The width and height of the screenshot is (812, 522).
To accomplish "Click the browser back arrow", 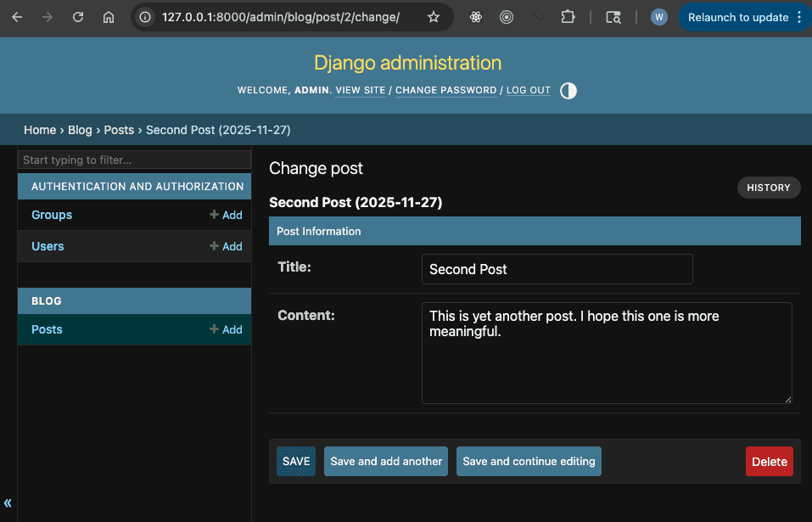I will (x=17, y=17).
